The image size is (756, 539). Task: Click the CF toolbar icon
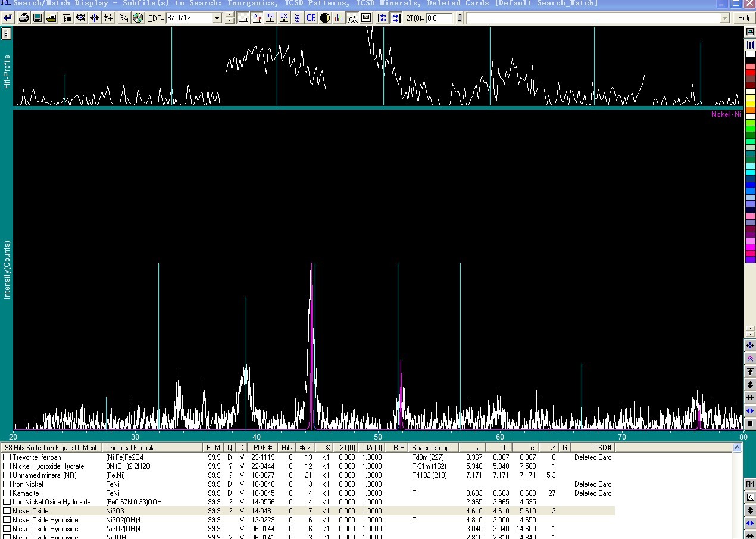coord(311,18)
